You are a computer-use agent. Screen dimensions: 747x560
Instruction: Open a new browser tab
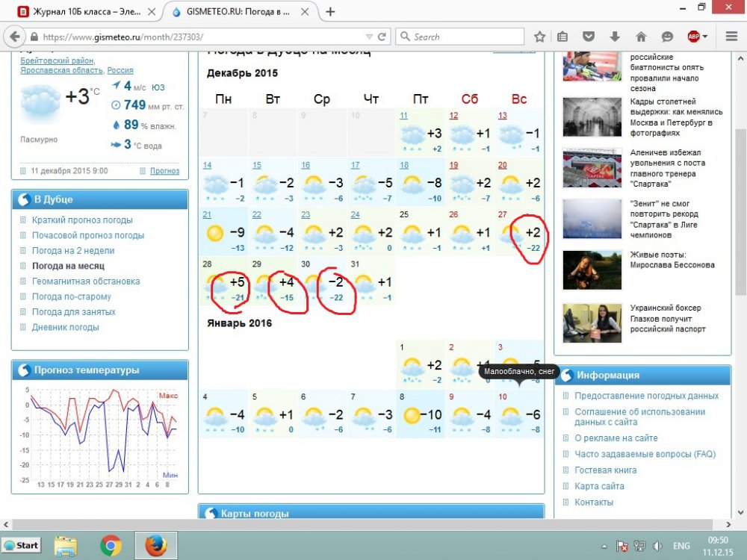pyautogui.click(x=330, y=12)
